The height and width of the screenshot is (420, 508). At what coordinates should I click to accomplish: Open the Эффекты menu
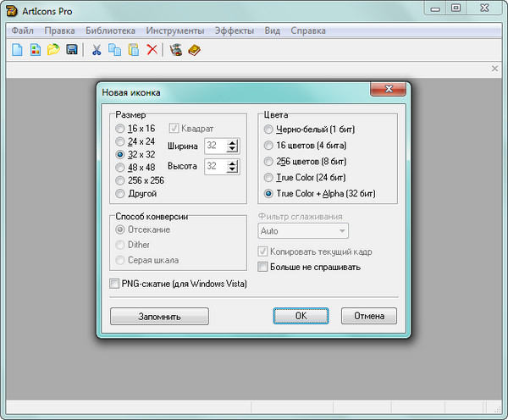pyautogui.click(x=234, y=30)
